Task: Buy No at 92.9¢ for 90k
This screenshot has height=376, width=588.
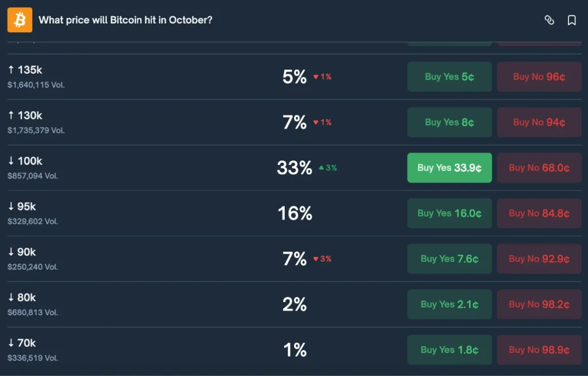Action: pos(539,258)
